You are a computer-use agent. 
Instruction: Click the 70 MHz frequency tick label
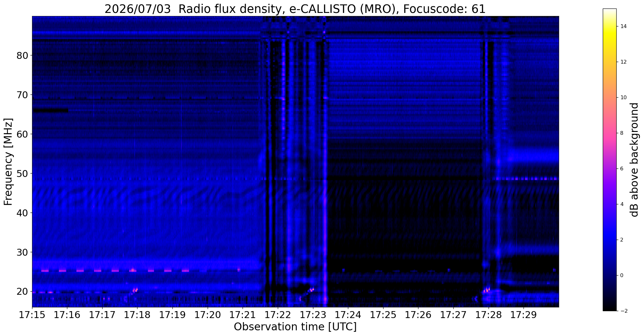pyautogui.click(x=22, y=95)
